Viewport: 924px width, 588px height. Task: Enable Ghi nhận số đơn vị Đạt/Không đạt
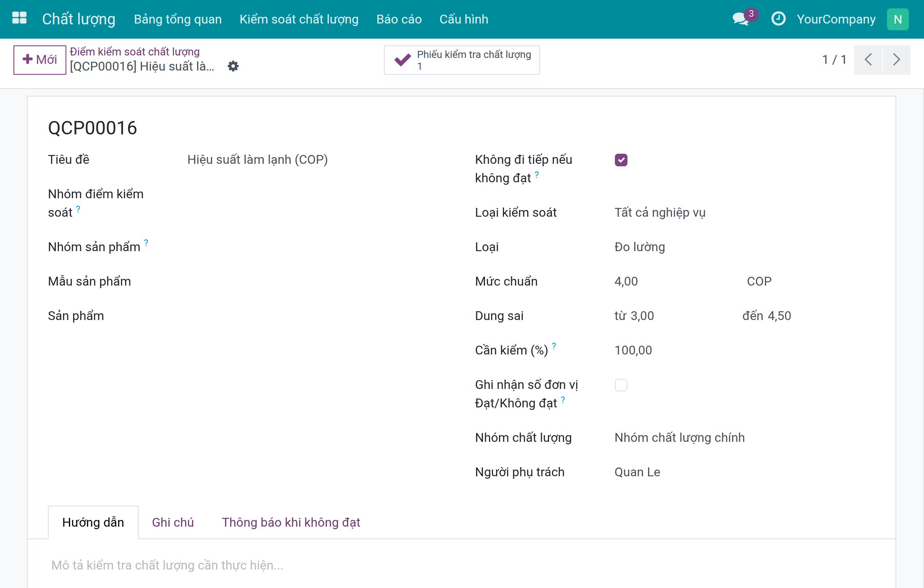[621, 385]
